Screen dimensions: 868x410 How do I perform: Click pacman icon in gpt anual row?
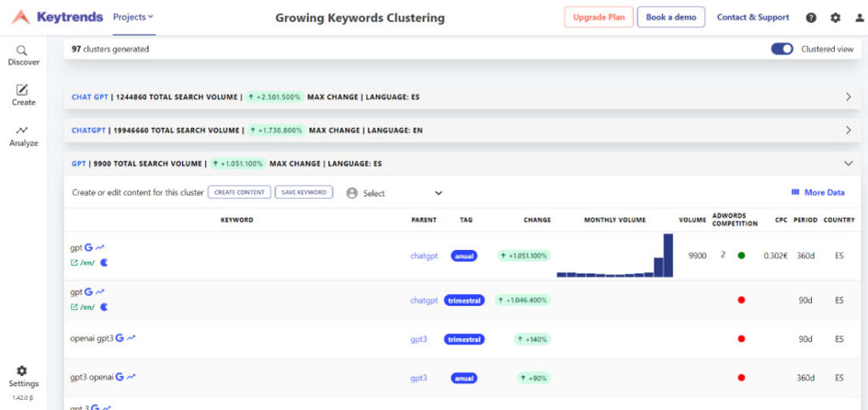pos(104,263)
